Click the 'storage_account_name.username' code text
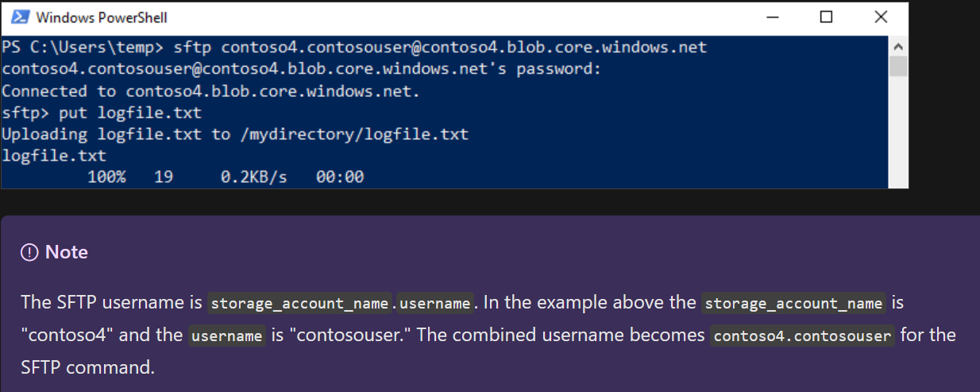This screenshot has width=980, height=392. coord(341,303)
